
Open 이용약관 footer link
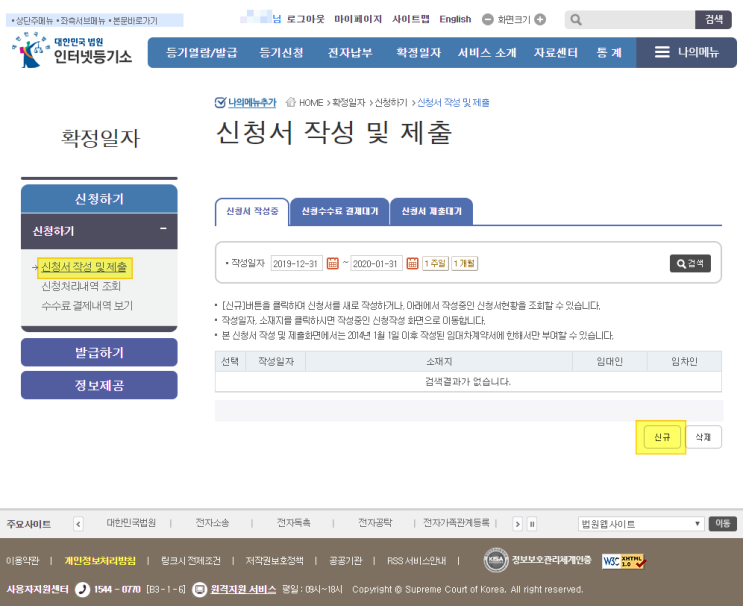23,561
